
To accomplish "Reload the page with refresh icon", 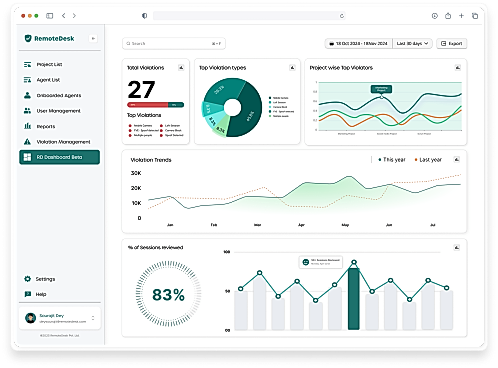I will click(x=342, y=16).
